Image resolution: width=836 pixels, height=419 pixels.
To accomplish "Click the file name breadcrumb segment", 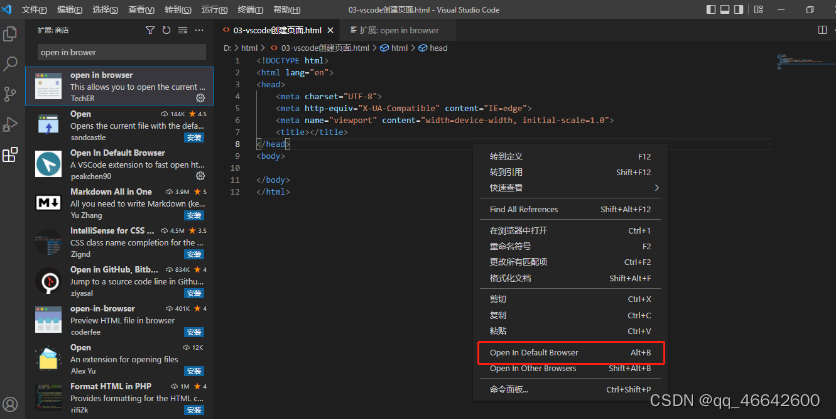I will coord(319,48).
